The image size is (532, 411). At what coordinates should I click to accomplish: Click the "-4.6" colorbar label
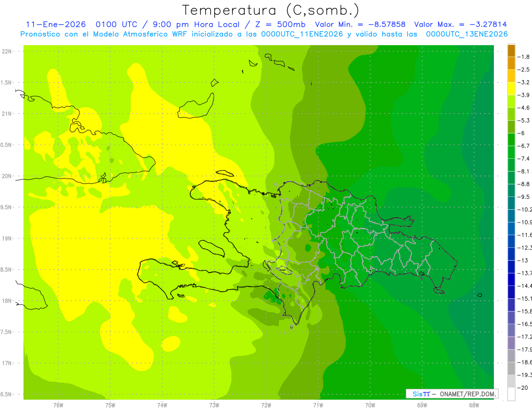524,108
